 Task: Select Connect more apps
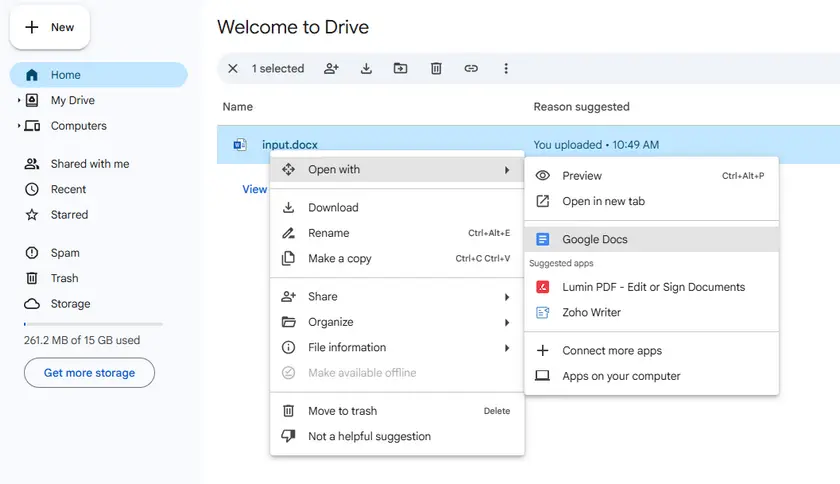(x=651, y=351)
